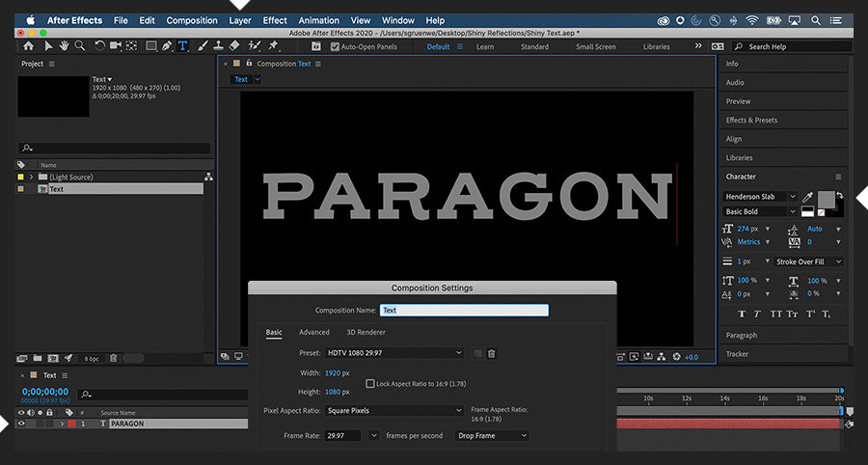Select the Pen tool in toolbar
Viewport: 868px width, 465px height.
[166, 45]
